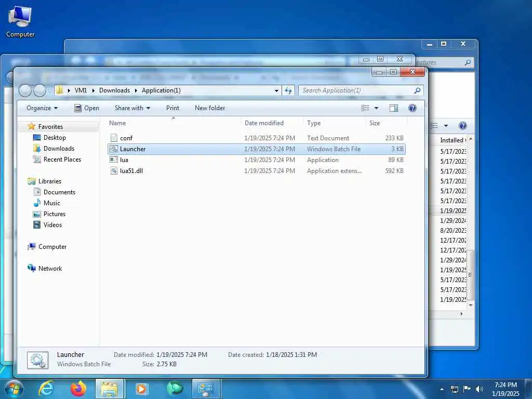Click New folder in toolbar

210,108
